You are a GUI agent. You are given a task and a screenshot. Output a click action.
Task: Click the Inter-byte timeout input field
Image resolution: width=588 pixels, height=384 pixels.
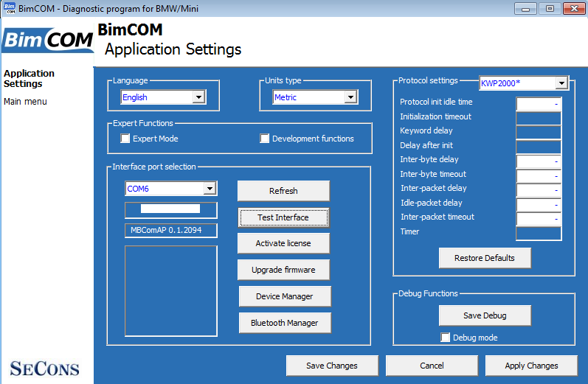click(x=539, y=175)
